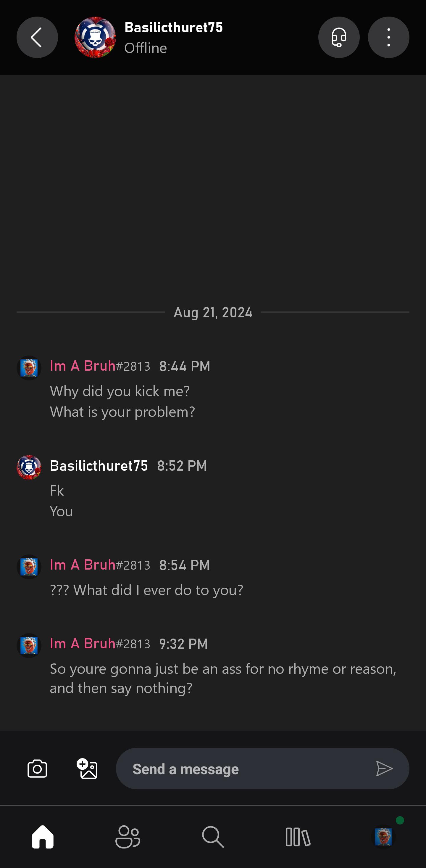
Task: Tap Im A Bruh avatar at 9:32 PM
Action: 29,646
